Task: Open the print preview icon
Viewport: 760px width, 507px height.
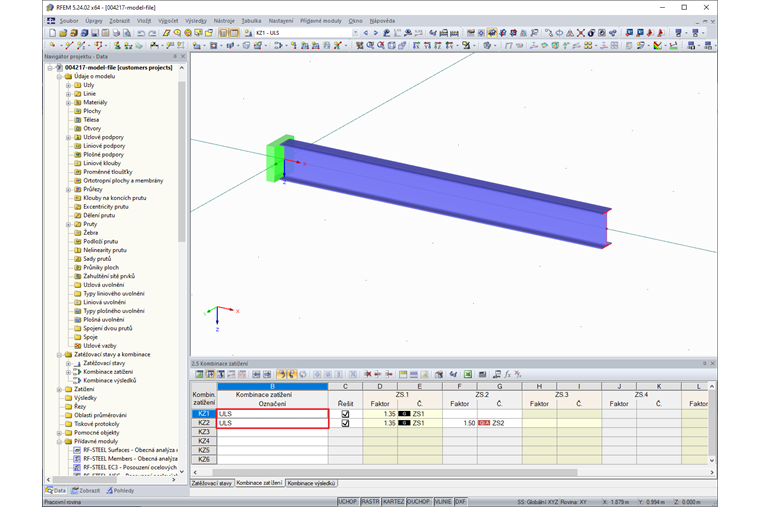Action: tap(127, 33)
